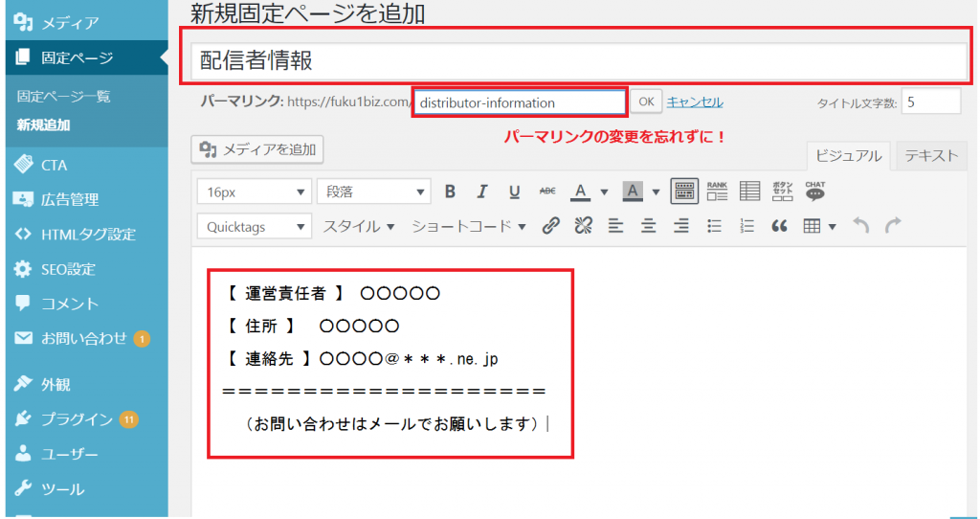This screenshot has width=980, height=519.
Task: Open SEO設定 in the sidebar
Action: point(86,269)
